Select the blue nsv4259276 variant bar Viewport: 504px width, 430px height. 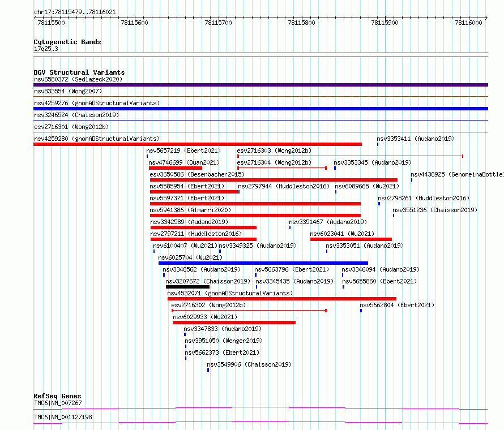pos(260,109)
